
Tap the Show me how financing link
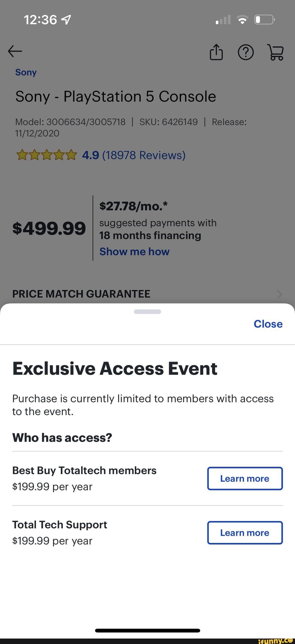click(x=134, y=252)
